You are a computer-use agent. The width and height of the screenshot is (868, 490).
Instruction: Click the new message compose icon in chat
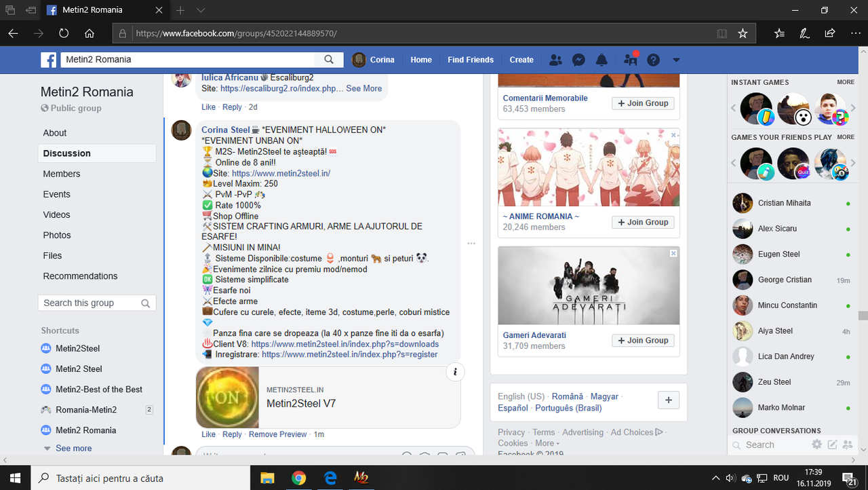[x=832, y=445]
